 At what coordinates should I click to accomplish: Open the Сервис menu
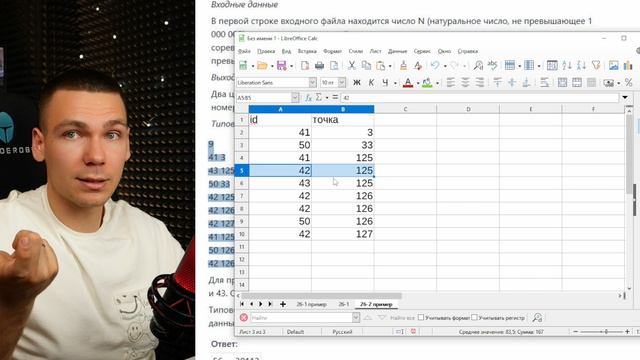click(422, 51)
